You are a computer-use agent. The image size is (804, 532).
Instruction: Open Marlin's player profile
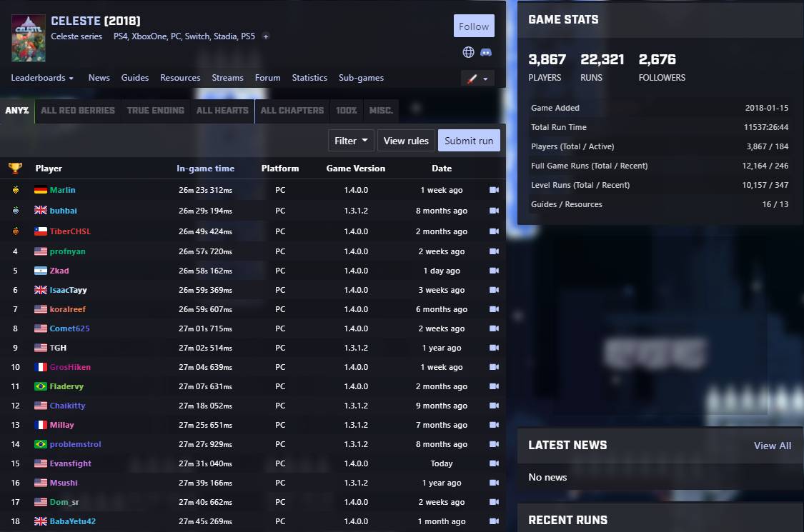coord(63,190)
